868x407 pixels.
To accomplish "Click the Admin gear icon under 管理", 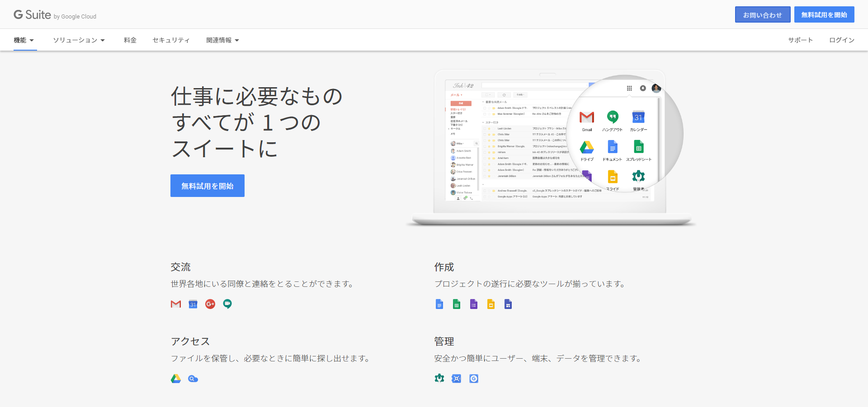I will [439, 379].
